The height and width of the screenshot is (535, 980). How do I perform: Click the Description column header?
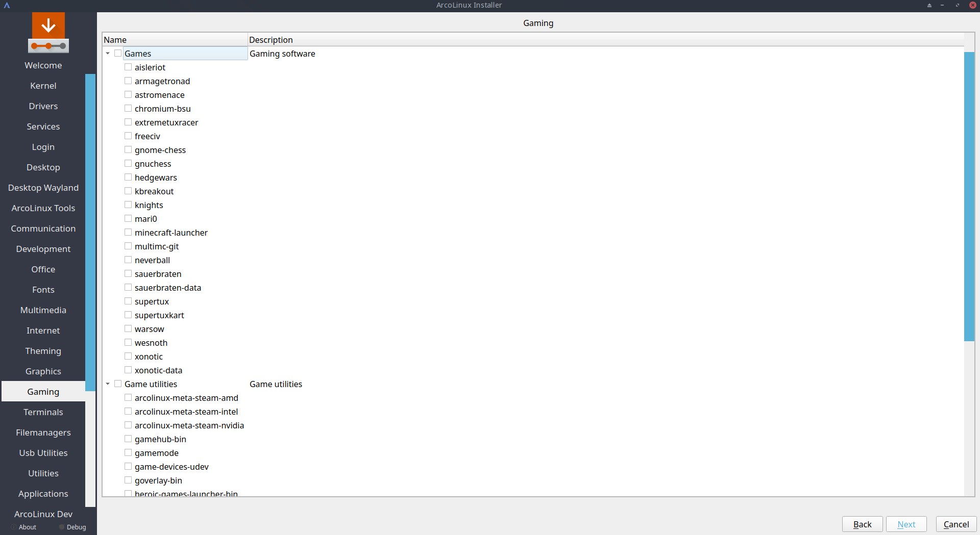point(606,40)
